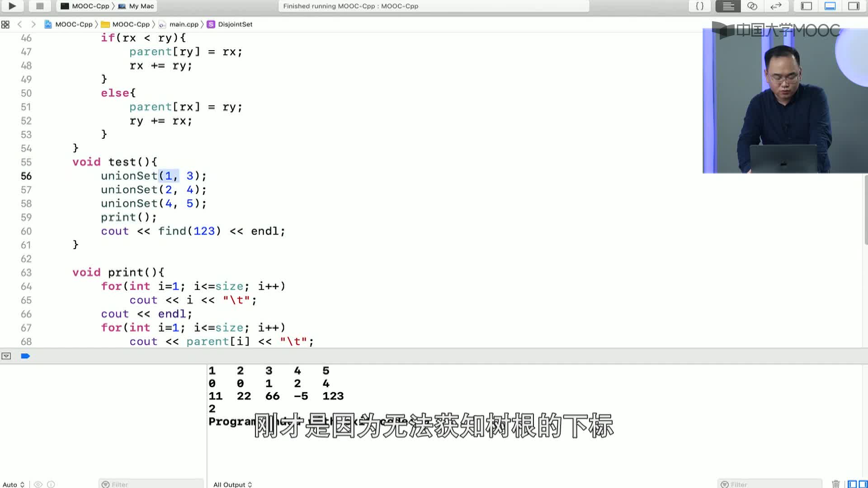Image resolution: width=868 pixels, height=488 pixels.
Task: Click 'cout << endl;' on line 66
Action: (x=147, y=314)
